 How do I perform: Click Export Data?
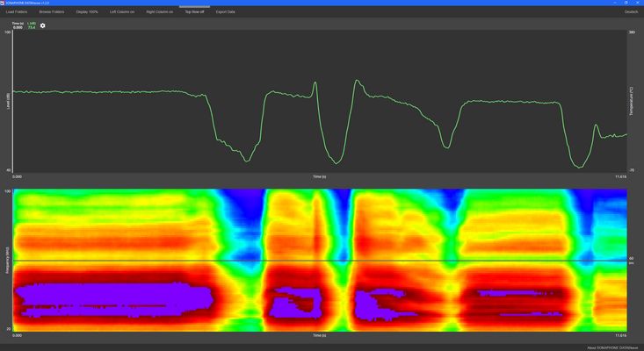click(226, 12)
